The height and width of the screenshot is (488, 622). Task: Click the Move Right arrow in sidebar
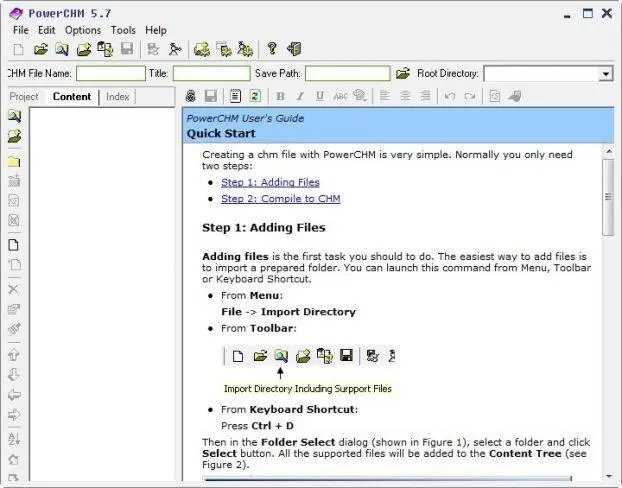pyautogui.click(x=14, y=415)
